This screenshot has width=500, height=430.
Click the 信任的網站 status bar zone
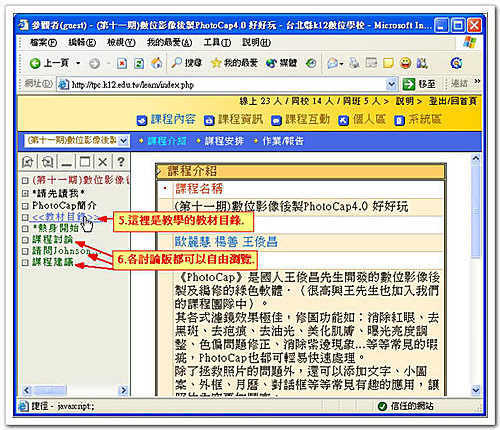click(405, 406)
